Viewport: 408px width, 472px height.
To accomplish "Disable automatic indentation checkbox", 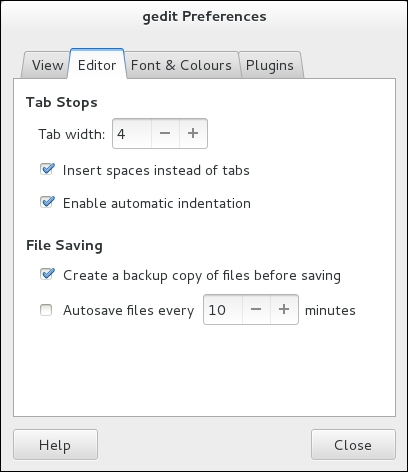I will (x=47, y=202).
